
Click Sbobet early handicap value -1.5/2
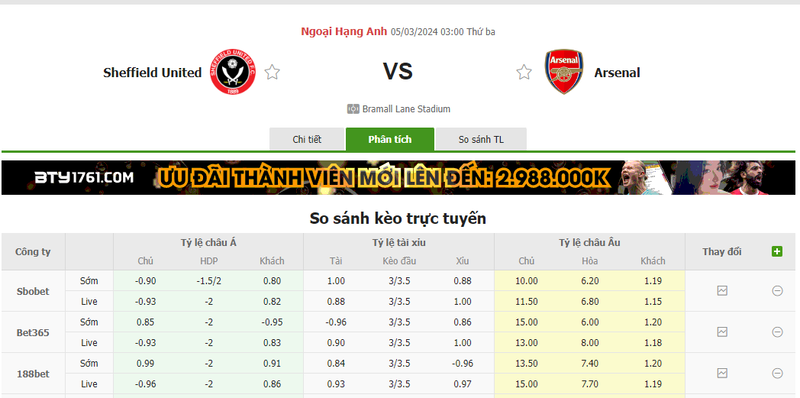(209, 281)
